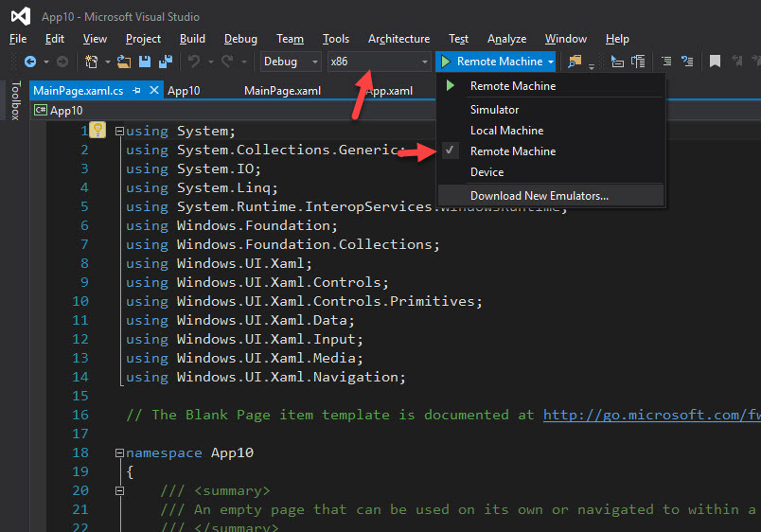
Task: Switch to the App10 tab
Action: click(x=184, y=91)
